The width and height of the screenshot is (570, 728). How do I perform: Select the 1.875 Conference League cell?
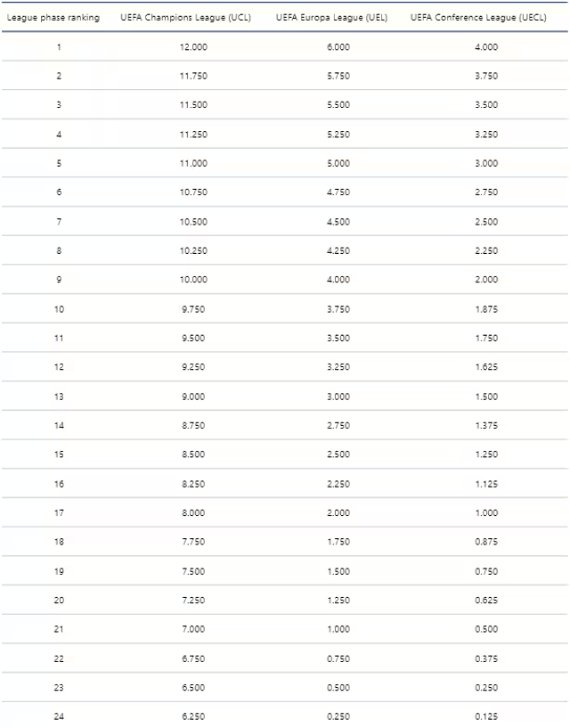tap(486, 309)
